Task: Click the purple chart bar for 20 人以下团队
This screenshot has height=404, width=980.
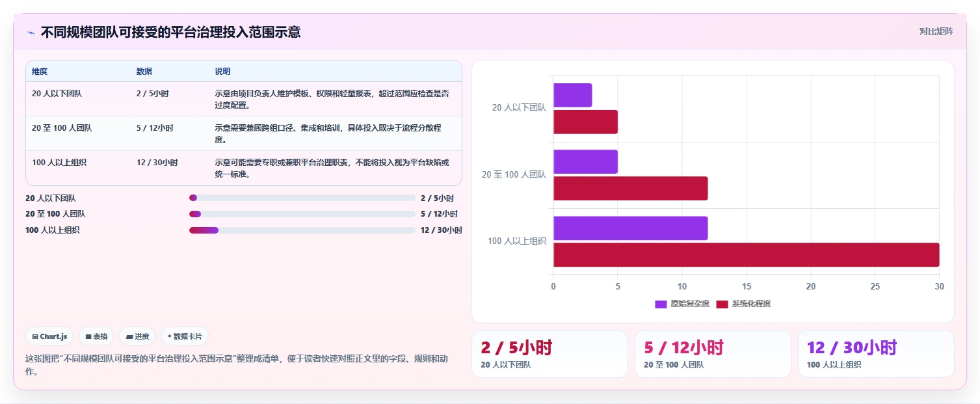Action: click(x=572, y=95)
